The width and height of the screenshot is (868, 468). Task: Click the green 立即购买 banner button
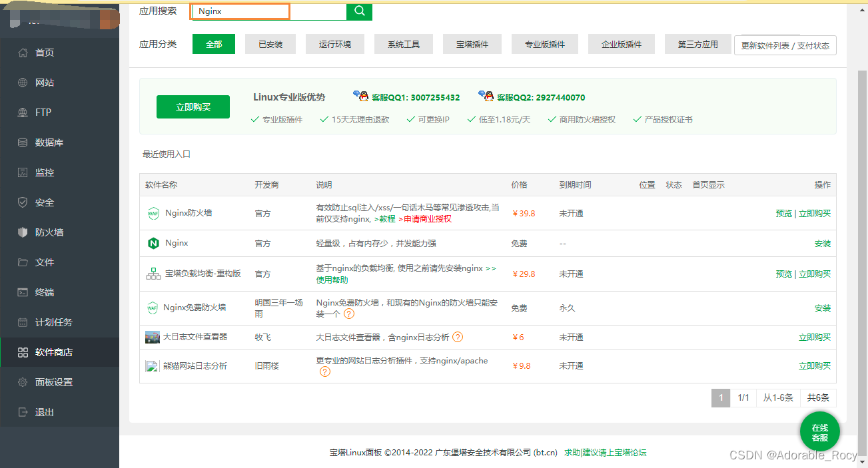pyautogui.click(x=193, y=107)
